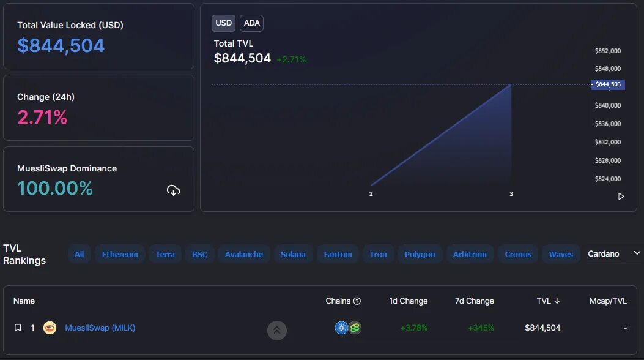Sort table by 1d Change header
The width and height of the screenshot is (644, 360).
(x=409, y=301)
